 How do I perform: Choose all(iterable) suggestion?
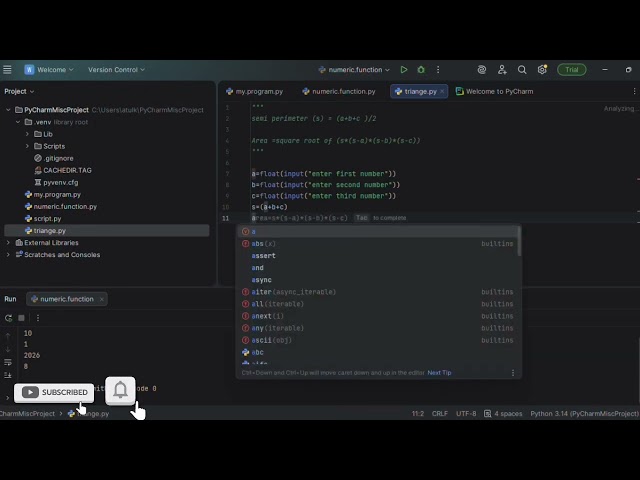(x=378, y=304)
